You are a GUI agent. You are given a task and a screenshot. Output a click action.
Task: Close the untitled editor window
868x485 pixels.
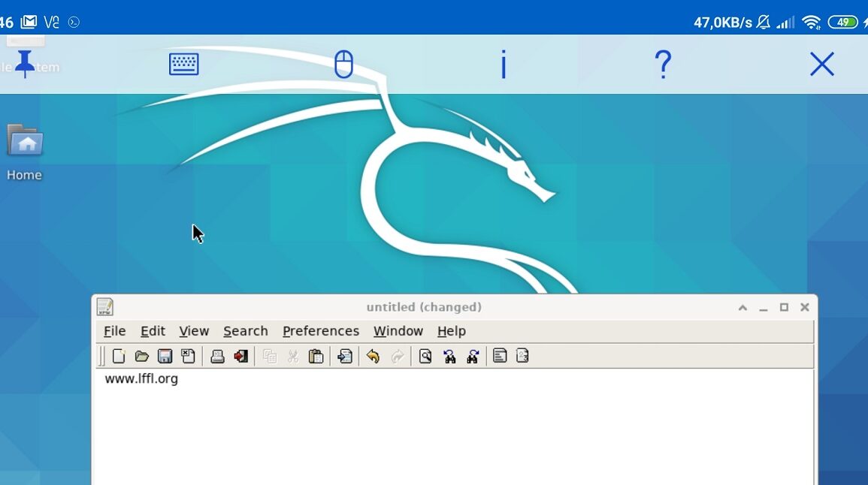(x=805, y=308)
